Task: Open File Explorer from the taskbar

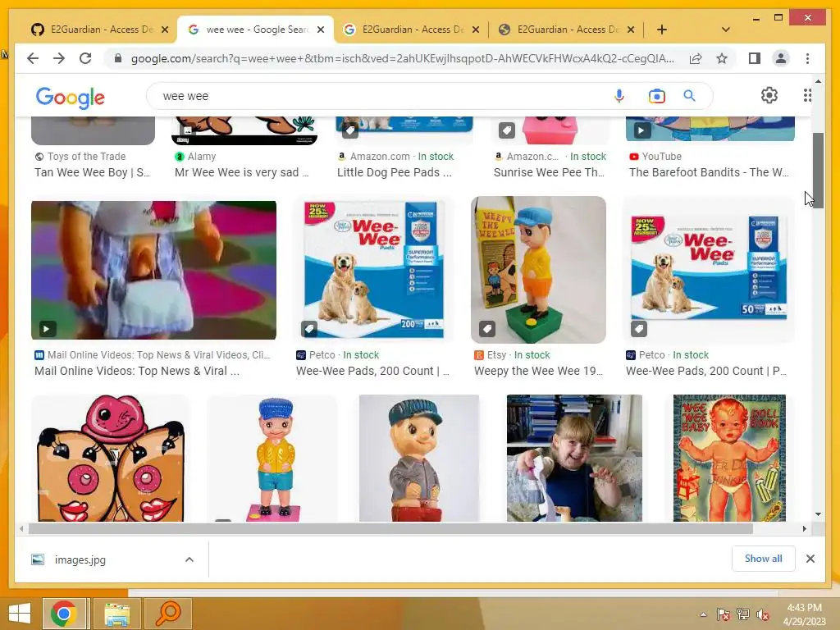Action: (116, 614)
